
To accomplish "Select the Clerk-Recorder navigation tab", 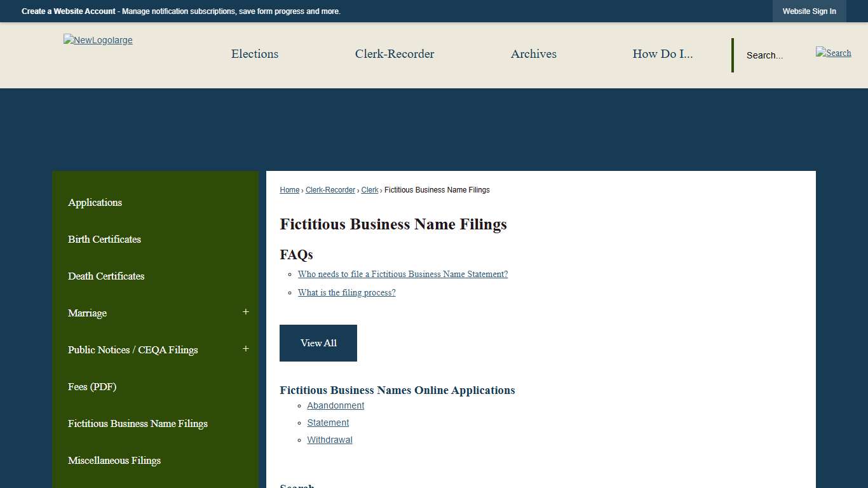I will [395, 54].
